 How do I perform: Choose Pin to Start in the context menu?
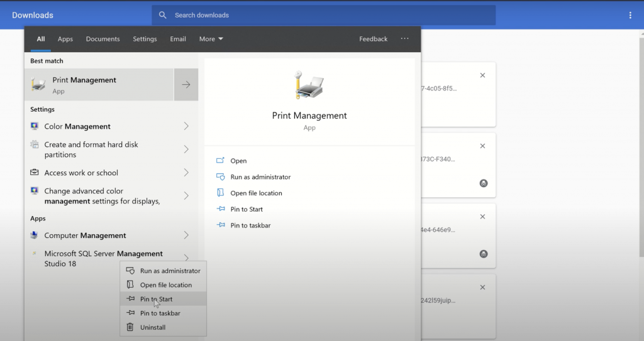point(163,299)
